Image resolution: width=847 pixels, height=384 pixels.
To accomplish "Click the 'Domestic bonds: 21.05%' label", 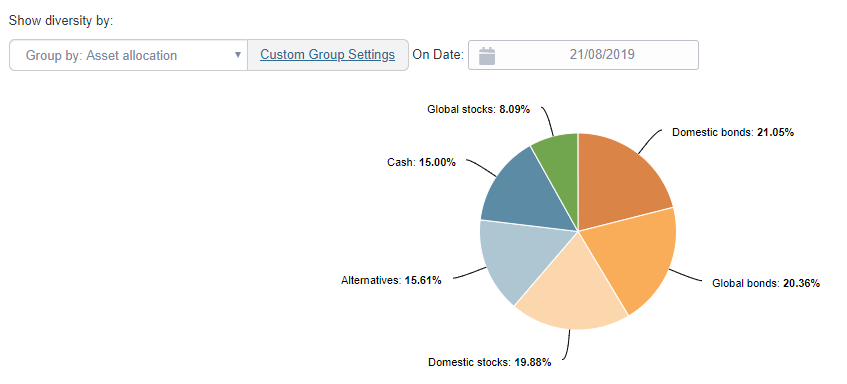I will tap(733, 132).
